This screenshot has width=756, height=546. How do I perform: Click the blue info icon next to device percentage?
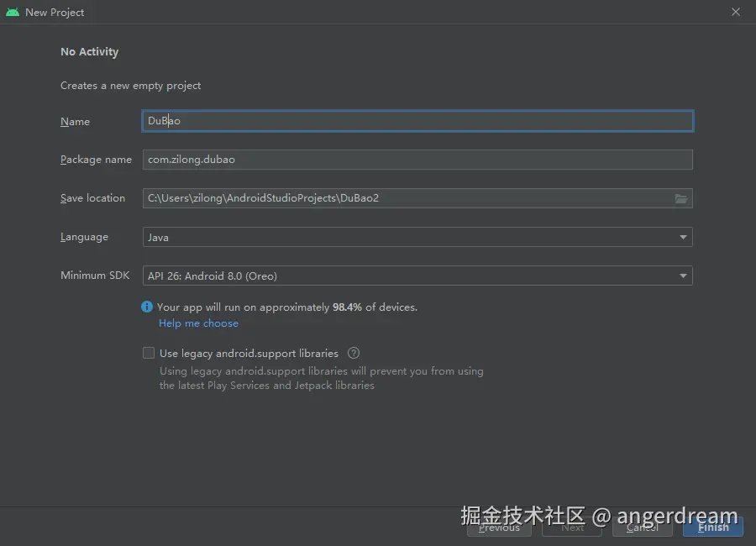[x=147, y=307]
